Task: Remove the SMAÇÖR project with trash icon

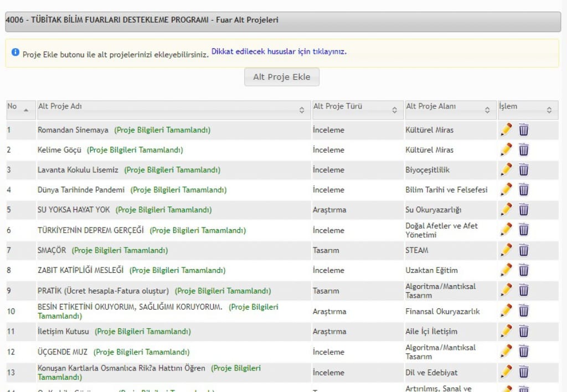Action: click(x=524, y=250)
